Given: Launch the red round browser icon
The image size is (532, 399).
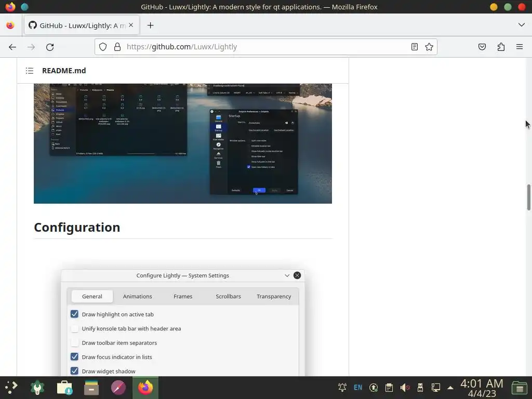Looking at the screenshot, I should point(118,388).
